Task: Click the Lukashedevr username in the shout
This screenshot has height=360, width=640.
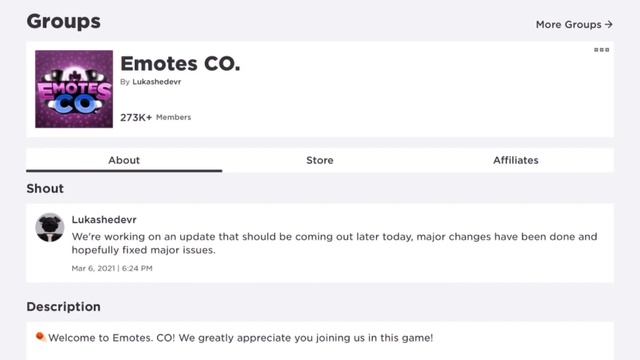Action: (x=104, y=220)
